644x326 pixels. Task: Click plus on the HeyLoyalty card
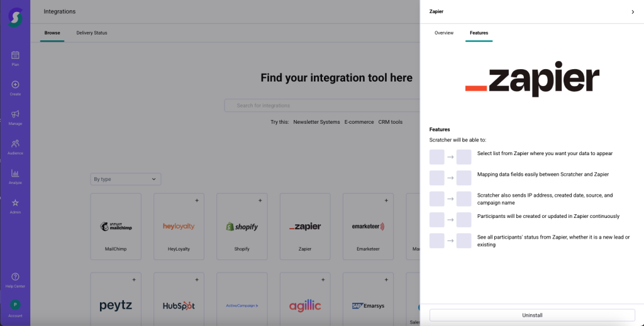tap(197, 200)
